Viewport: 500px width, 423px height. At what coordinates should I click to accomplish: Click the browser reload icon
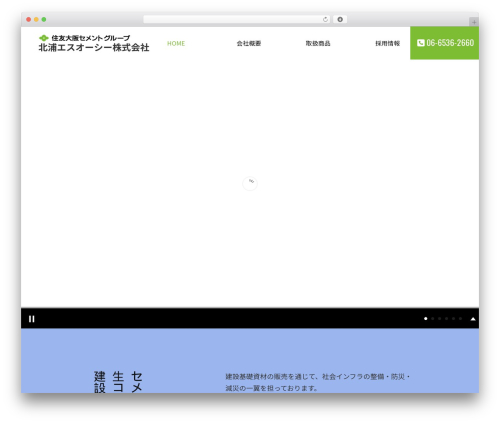(325, 19)
